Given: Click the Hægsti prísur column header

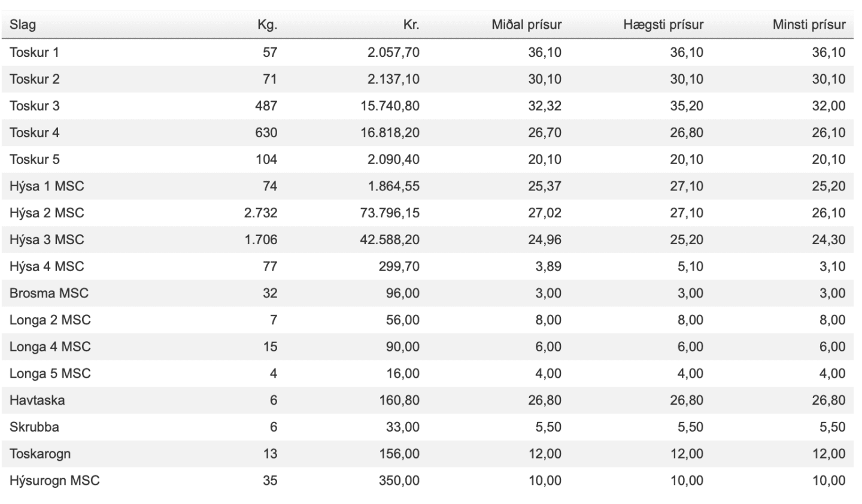Looking at the screenshot, I should tap(663, 25).
